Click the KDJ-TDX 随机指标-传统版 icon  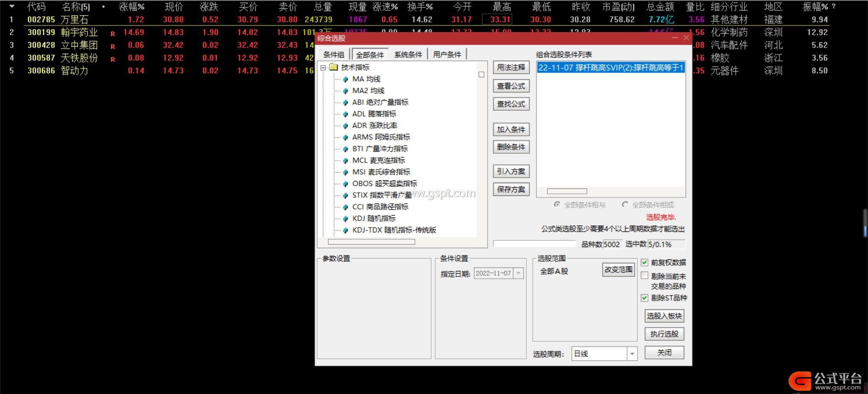(x=345, y=230)
